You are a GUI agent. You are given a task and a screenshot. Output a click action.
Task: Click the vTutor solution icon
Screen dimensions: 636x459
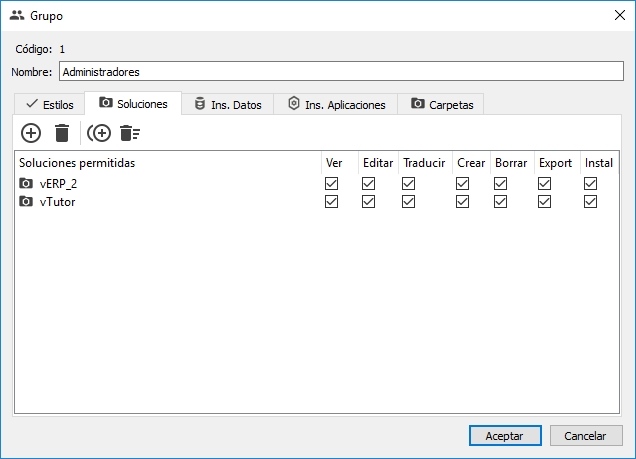pos(26,202)
